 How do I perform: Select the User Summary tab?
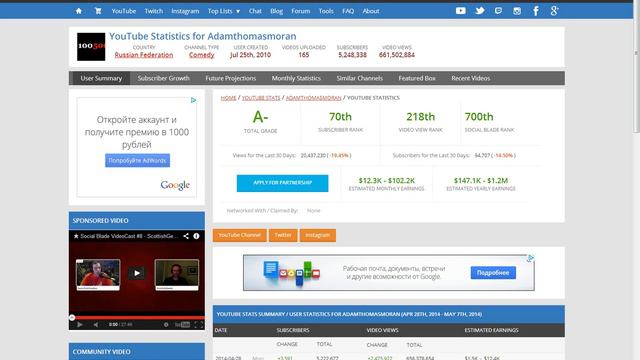tap(101, 78)
